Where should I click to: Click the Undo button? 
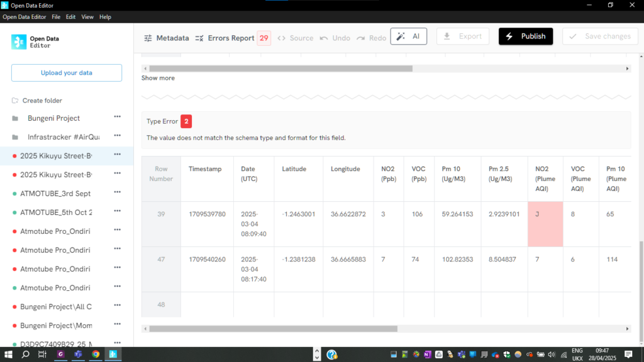point(335,38)
